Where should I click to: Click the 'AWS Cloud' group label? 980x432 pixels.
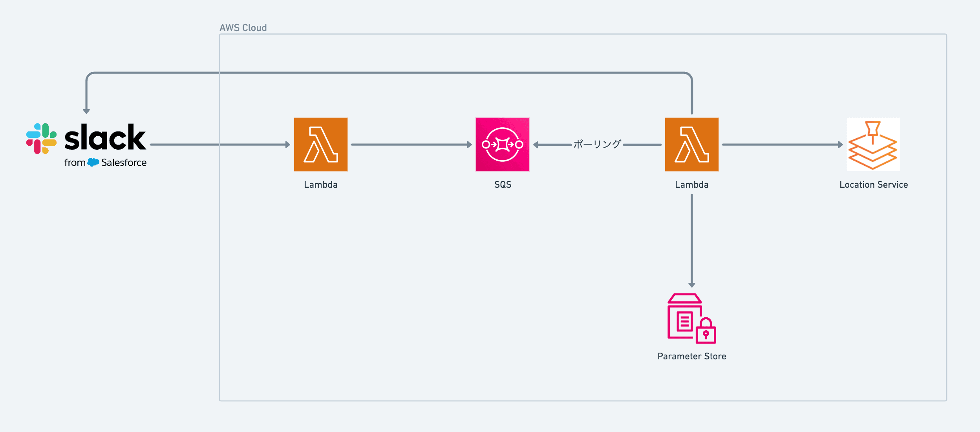243,28
